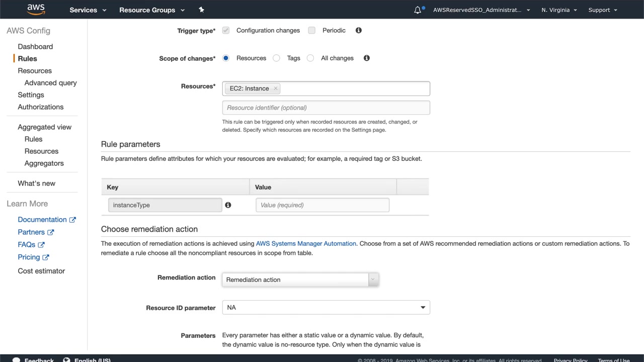The image size is (644, 362).
Task: Go to Advanced query in sidebar
Action: (x=50, y=83)
